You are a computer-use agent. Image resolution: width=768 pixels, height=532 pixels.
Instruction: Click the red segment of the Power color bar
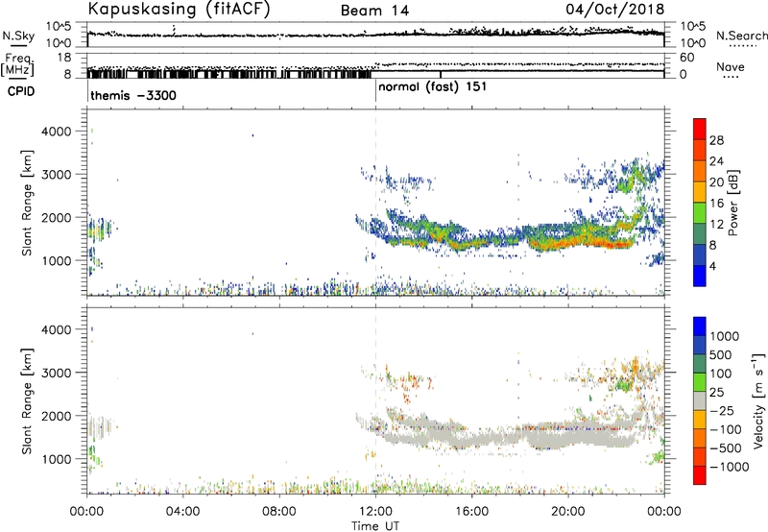click(700, 129)
